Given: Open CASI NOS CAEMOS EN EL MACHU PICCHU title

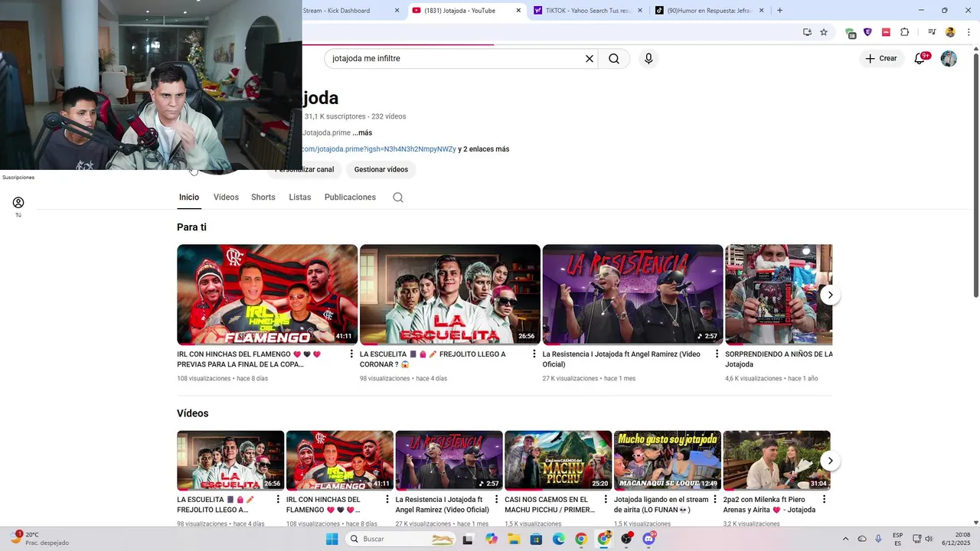Looking at the screenshot, I should click(550, 504).
